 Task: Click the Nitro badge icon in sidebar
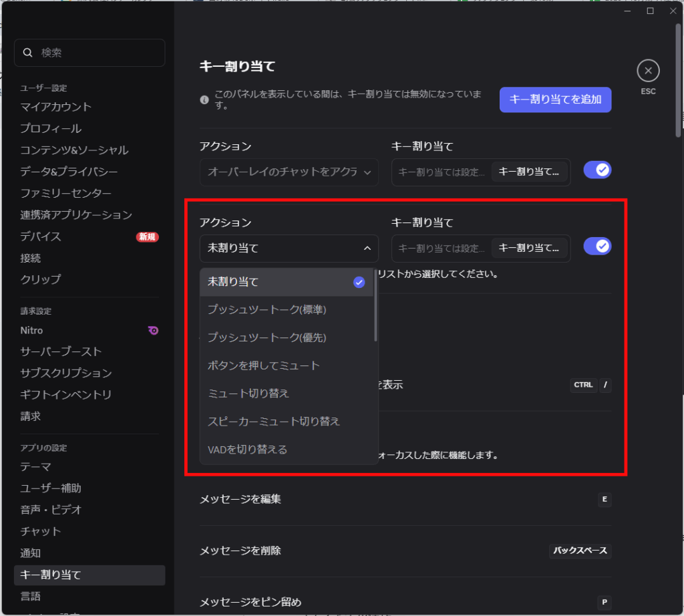click(x=153, y=330)
